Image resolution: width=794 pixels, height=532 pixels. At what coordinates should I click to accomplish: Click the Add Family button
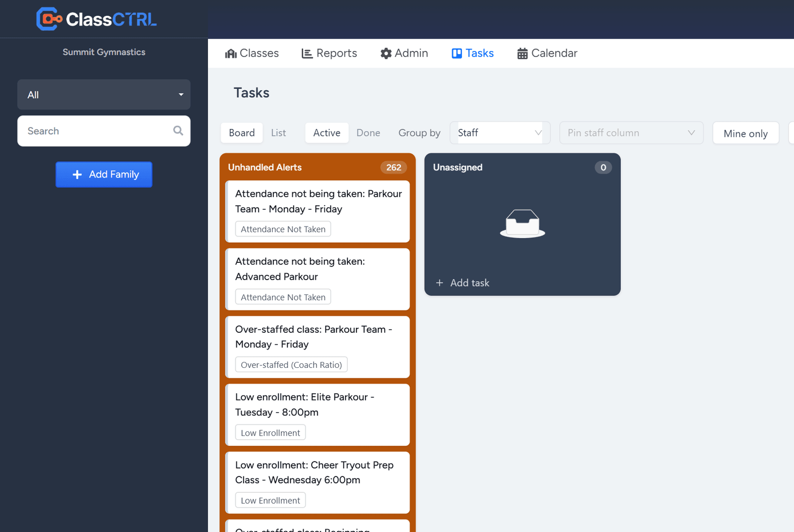pyautogui.click(x=104, y=175)
